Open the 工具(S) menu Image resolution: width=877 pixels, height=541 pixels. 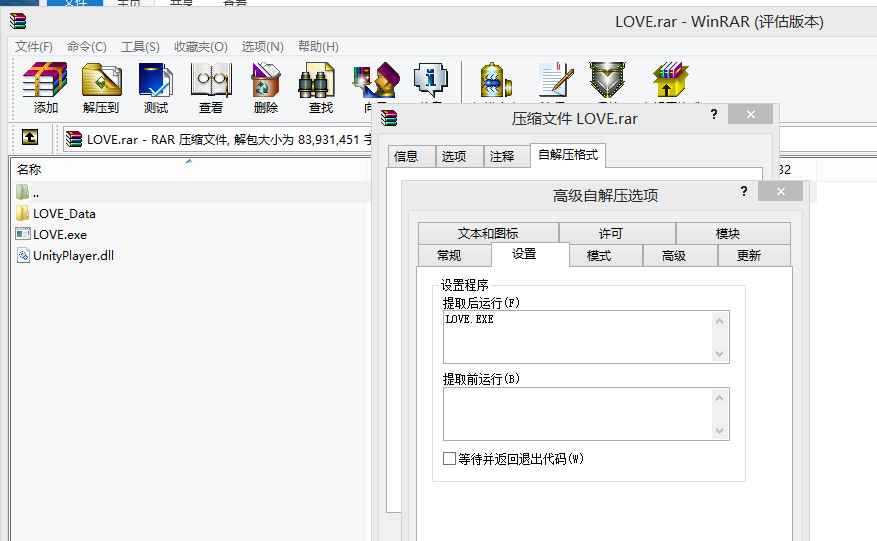pyautogui.click(x=140, y=46)
